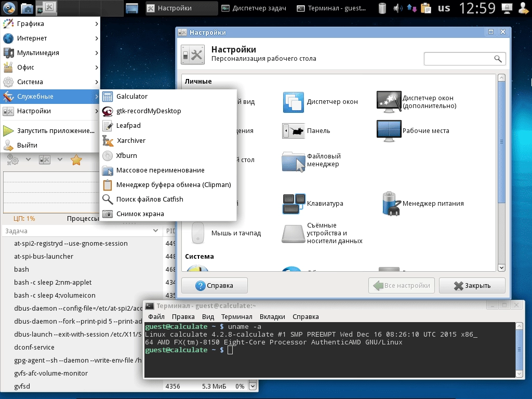Open Диспетчер окон (дополнительно) settings
The height and width of the screenshot is (399, 532).
(417, 102)
